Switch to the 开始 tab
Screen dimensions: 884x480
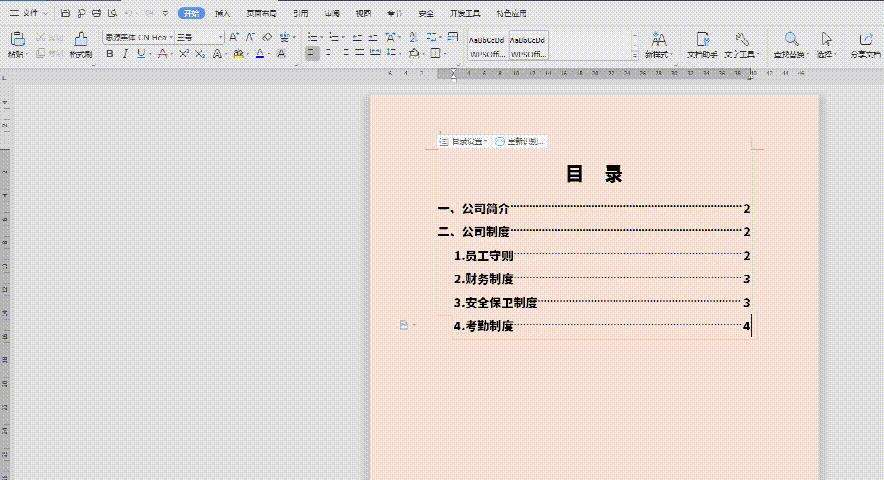(x=191, y=13)
